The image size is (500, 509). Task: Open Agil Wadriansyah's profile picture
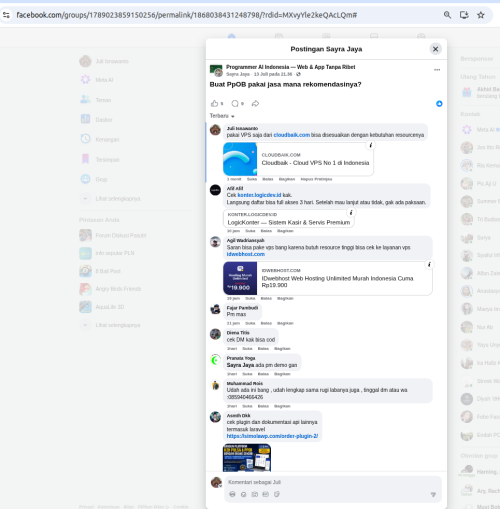pos(215,242)
